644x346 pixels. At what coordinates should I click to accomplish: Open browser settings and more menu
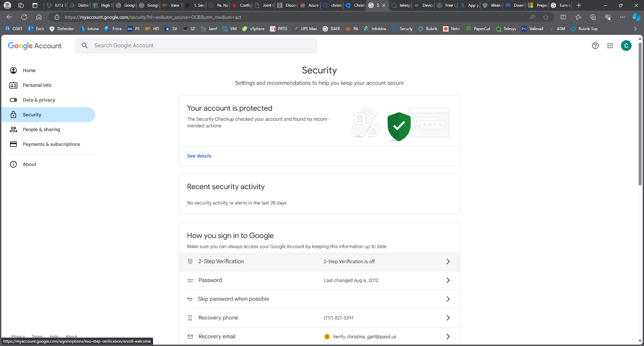coord(622,17)
